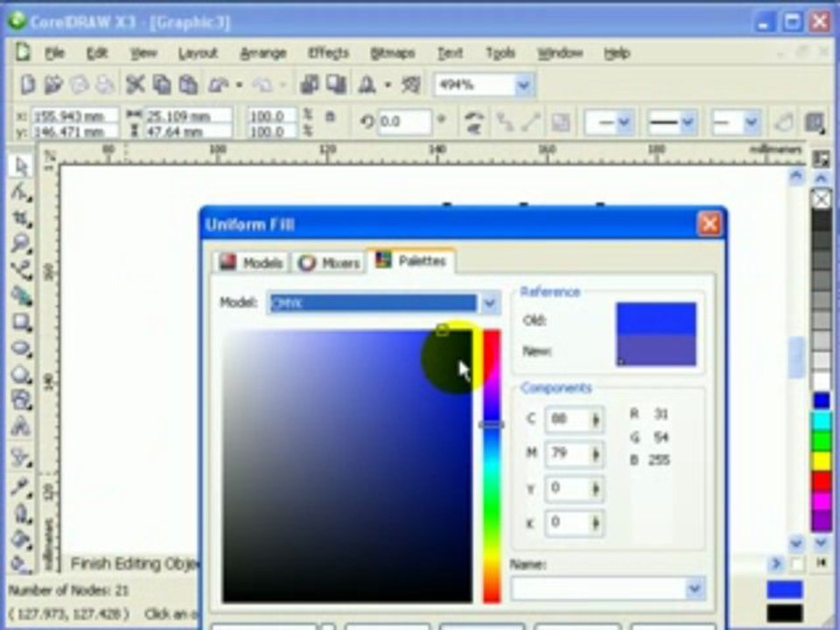This screenshot has width=840, height=630.
Task: Click the New document icon in toolbar
Action: pyautogui.click(x=27, y=85)
